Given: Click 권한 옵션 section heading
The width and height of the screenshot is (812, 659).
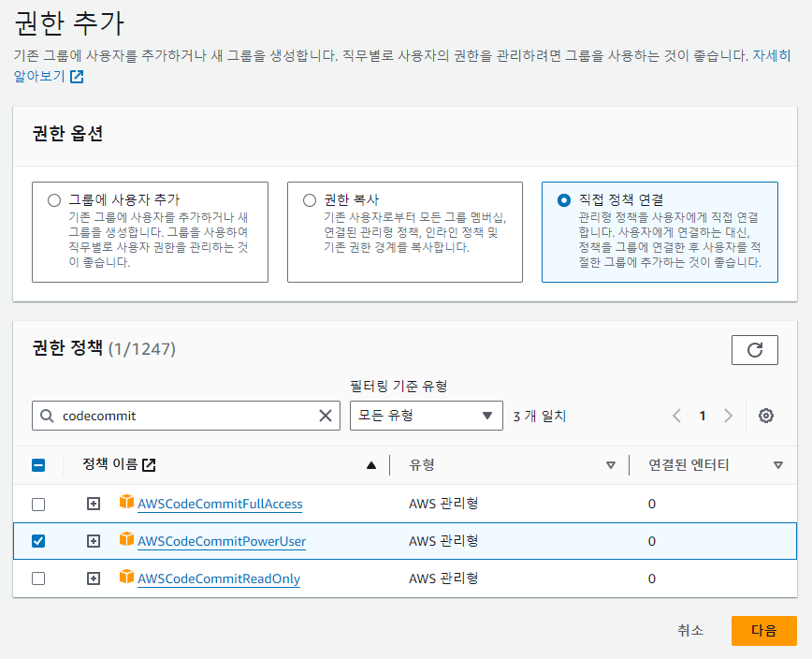Looking at the screenshot, I should click(x=67, y=134).
